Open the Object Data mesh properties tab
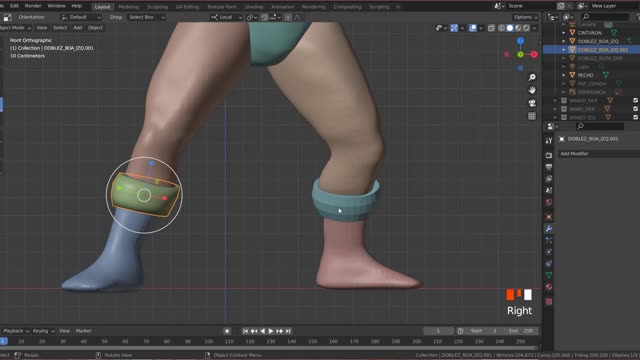Screen dimensions: 640x360 coord(549,275)
